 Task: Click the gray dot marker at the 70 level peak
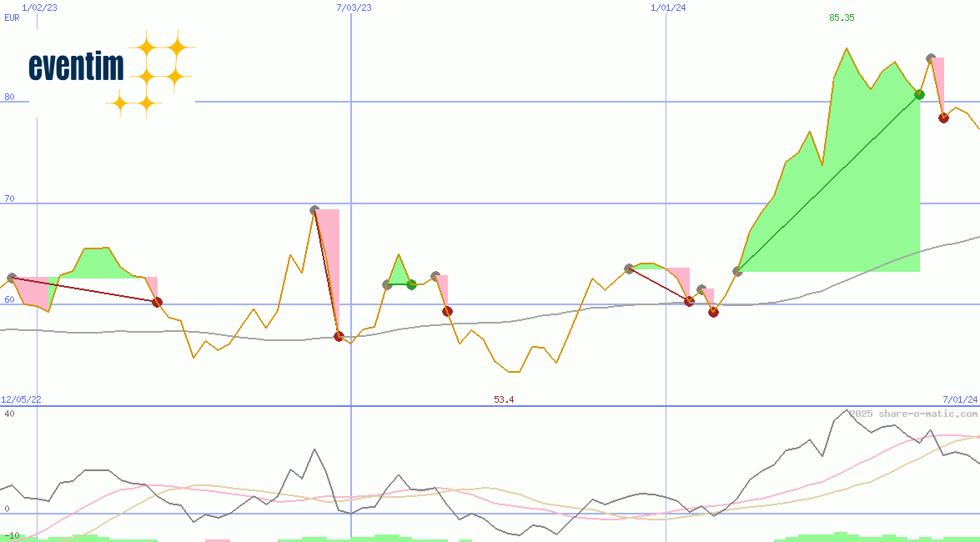314,209
